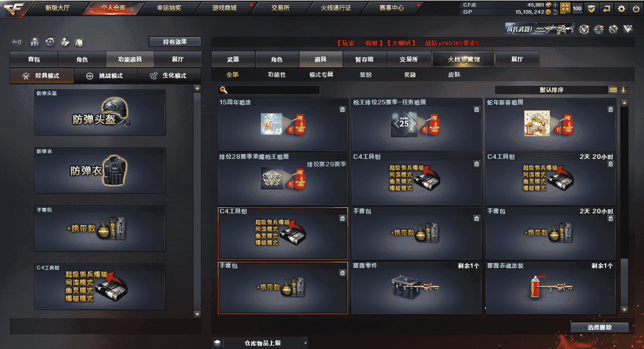Click trash icon on 15周年喷涂 item

tap(342, 109)
